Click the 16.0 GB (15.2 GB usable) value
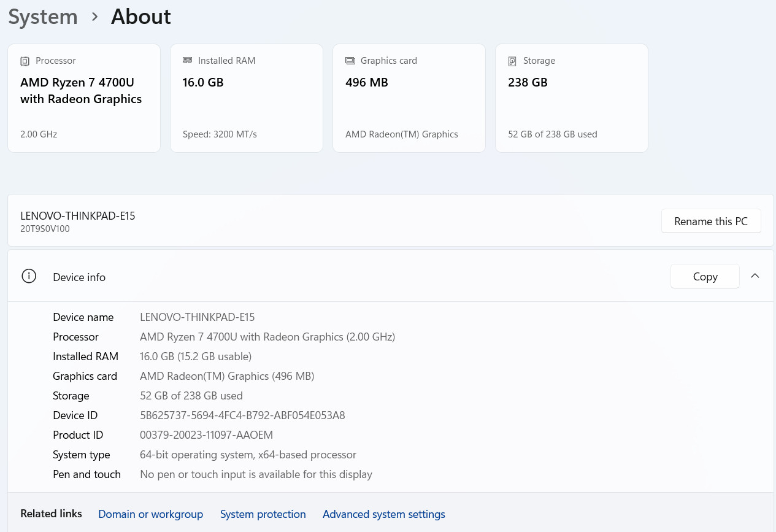 (x=196, y=357)
